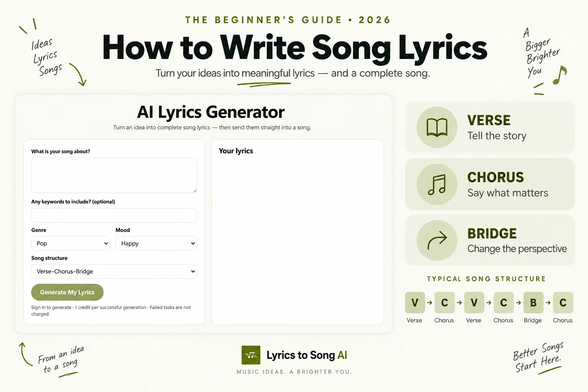Click the Lyrics to Song AI brand link
This screenshot has width=588, height=392.
pyautogui.click(x=307, y=355)
